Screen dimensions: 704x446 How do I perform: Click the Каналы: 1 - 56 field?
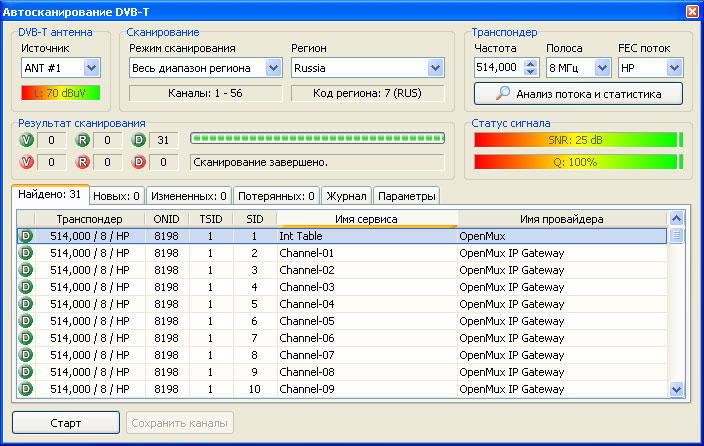(x=206, y=93)
